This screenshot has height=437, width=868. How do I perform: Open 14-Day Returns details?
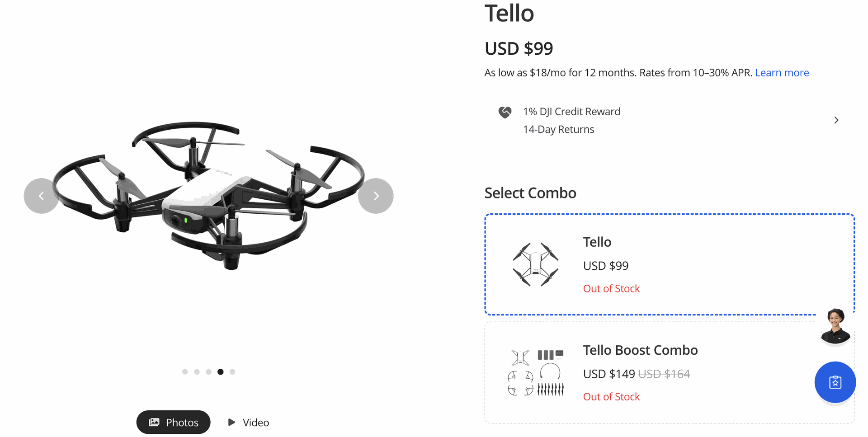click(x=558, y=129)
